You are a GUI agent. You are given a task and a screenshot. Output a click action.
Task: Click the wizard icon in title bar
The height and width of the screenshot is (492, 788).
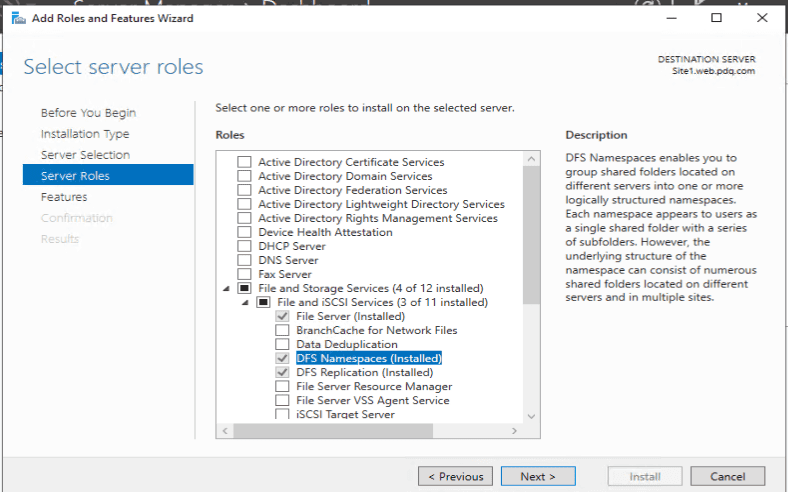19,19
